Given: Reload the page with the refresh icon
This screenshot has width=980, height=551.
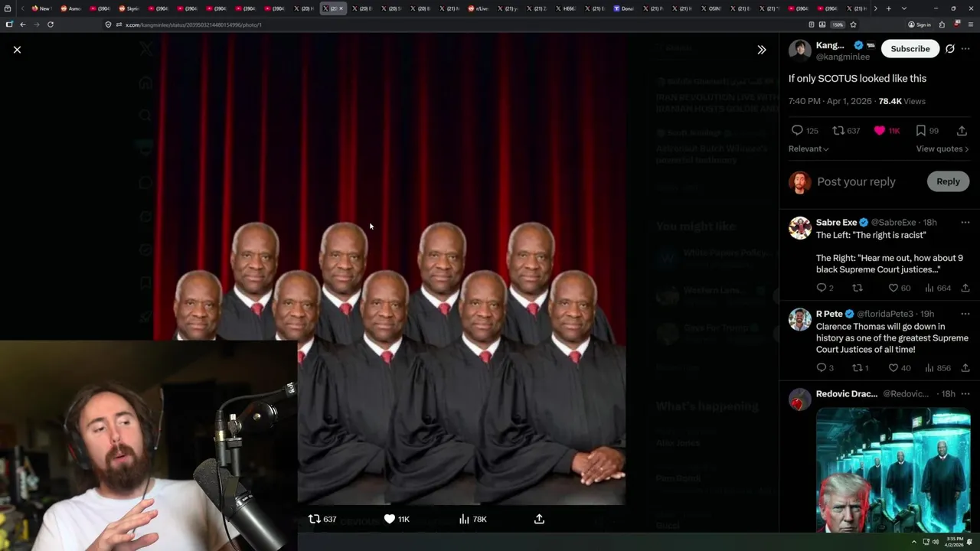Looking at the screenshot, I should point(51,24).
